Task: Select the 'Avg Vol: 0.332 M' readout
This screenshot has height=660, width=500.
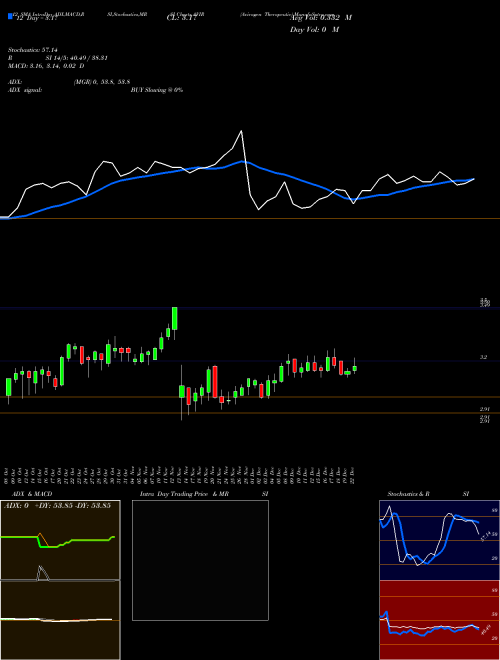Action: pos(321,18)
